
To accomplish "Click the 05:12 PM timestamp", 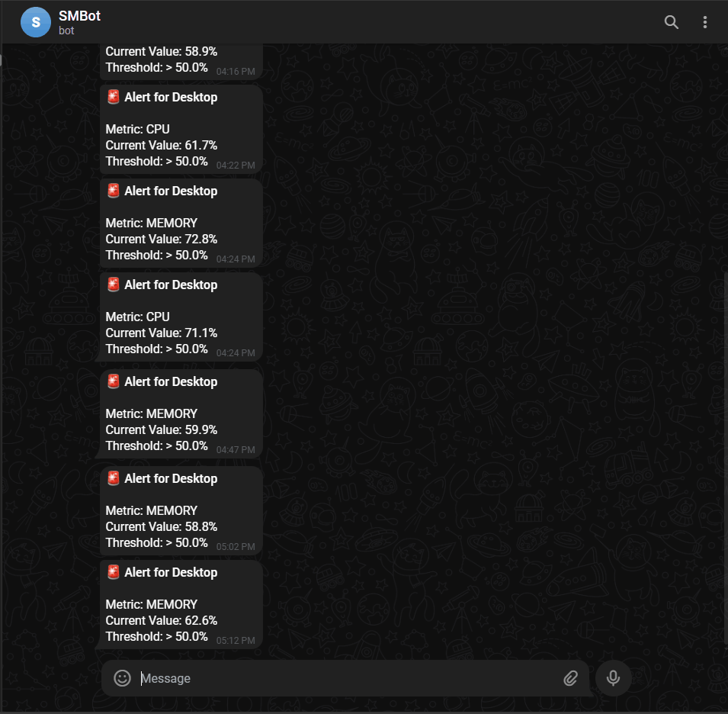I will 236,641.
